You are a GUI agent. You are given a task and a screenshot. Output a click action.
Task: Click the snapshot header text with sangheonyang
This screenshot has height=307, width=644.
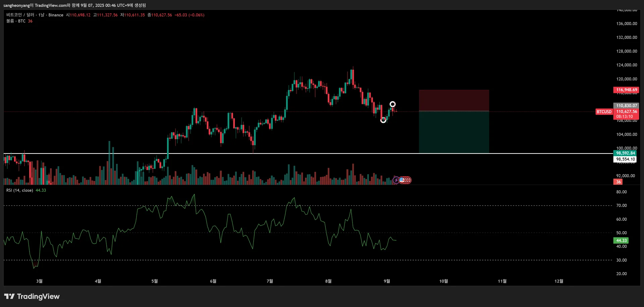click(74, 5)
